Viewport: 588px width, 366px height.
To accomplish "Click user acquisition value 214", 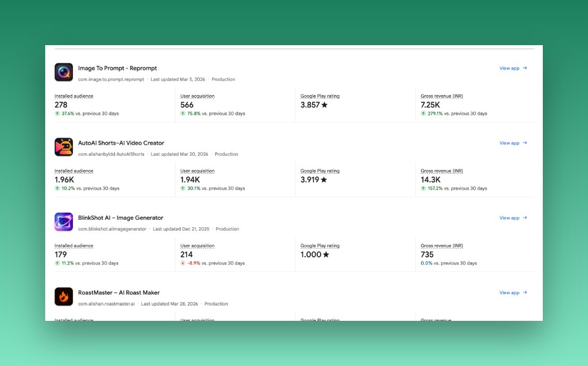I will coord(187,255).
